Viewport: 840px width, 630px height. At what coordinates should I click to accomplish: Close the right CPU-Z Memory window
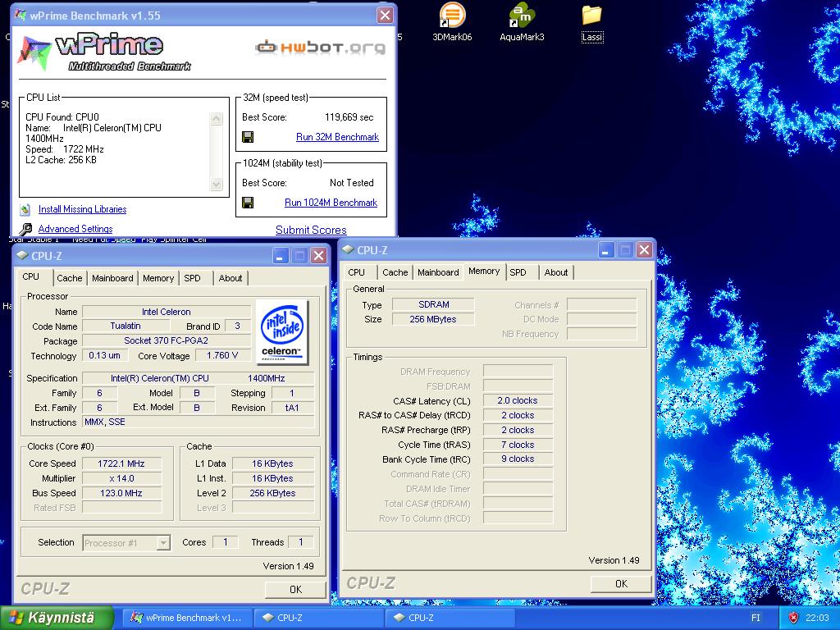[x=645, y=250]
